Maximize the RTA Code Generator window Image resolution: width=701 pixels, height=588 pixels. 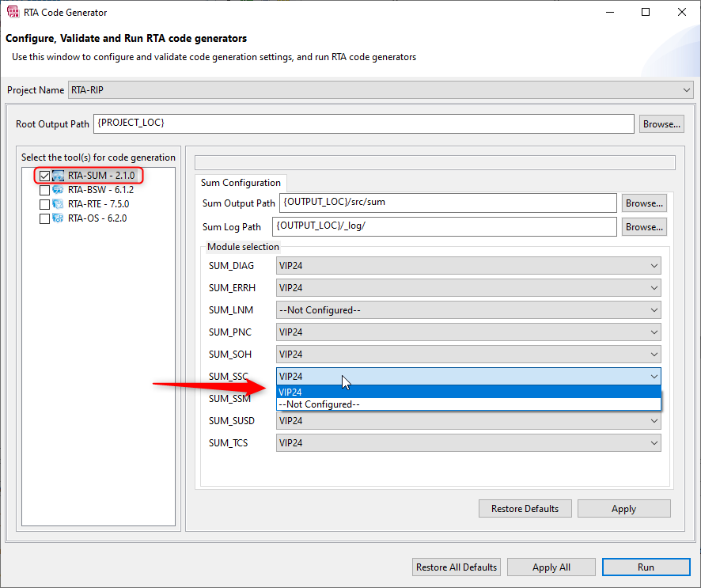[x=646, y=12]
